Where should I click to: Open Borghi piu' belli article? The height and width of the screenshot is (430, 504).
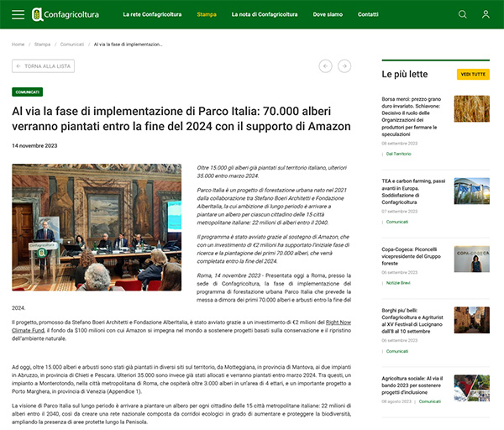(x=412, y=321)
